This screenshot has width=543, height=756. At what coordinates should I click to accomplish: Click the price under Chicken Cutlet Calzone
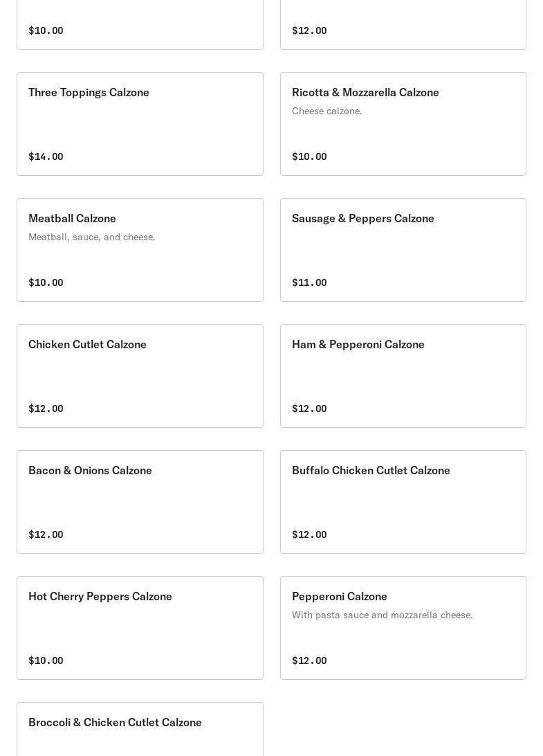tap(46, 408)
